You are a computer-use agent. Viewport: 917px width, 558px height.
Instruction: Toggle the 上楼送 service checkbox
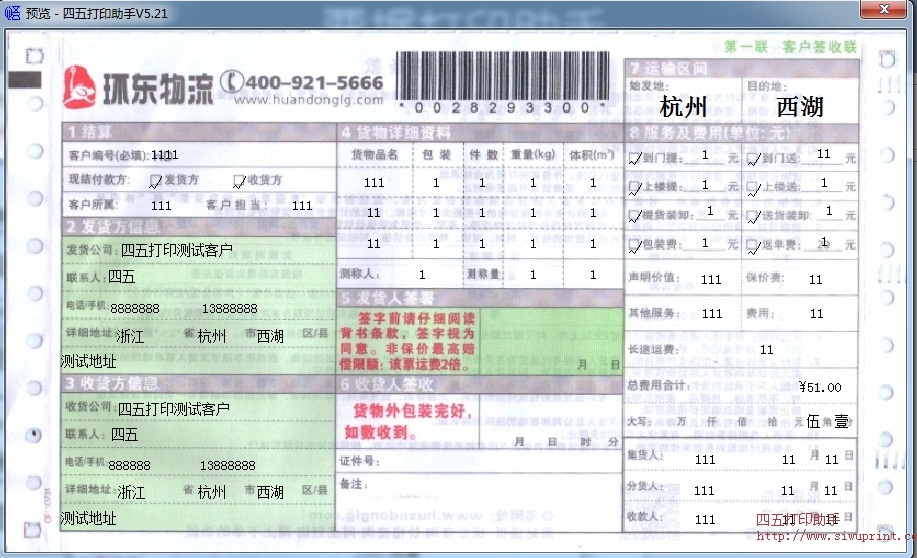pos(753,188)
